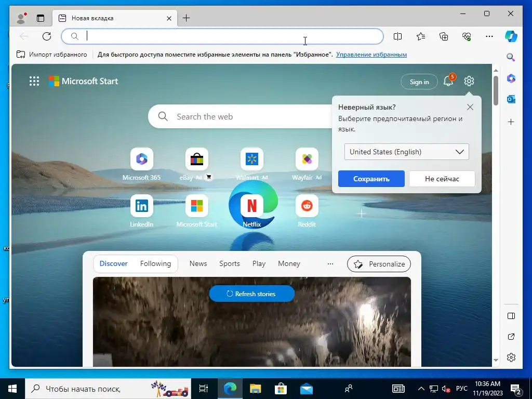Open the Collections icon
532x399 pixels.
[x=444, y=36]
